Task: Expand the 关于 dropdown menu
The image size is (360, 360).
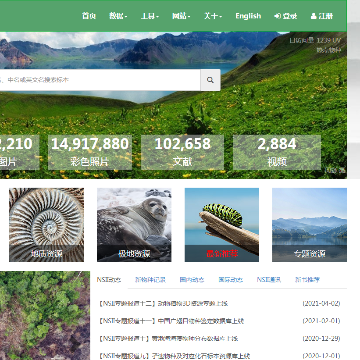Action: (x=213, y=16)
